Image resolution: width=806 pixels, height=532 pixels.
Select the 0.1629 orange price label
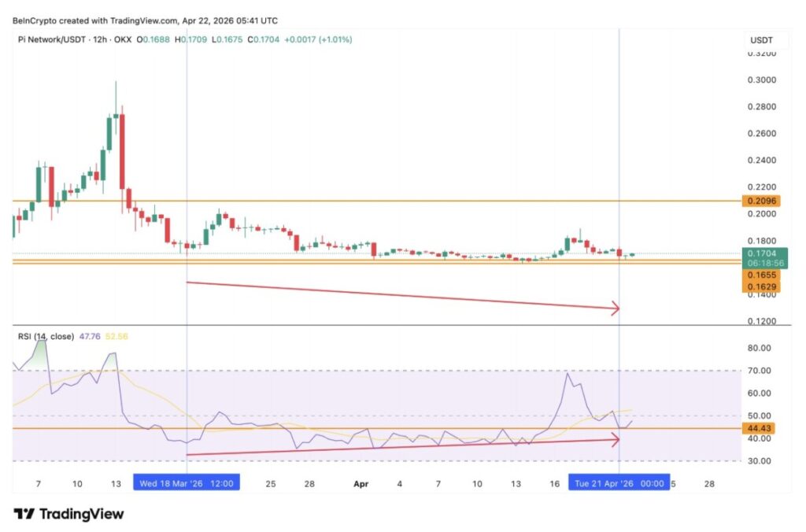(x=763, y=287)
